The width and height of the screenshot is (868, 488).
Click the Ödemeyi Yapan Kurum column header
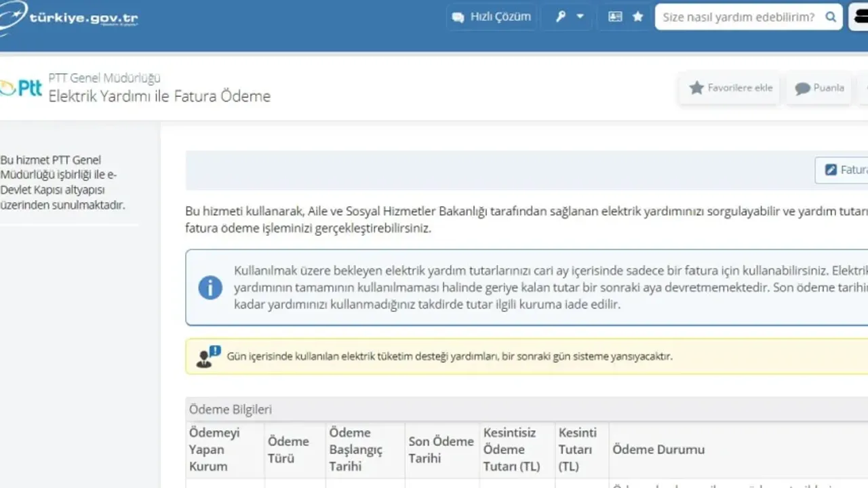click(214, 449)
